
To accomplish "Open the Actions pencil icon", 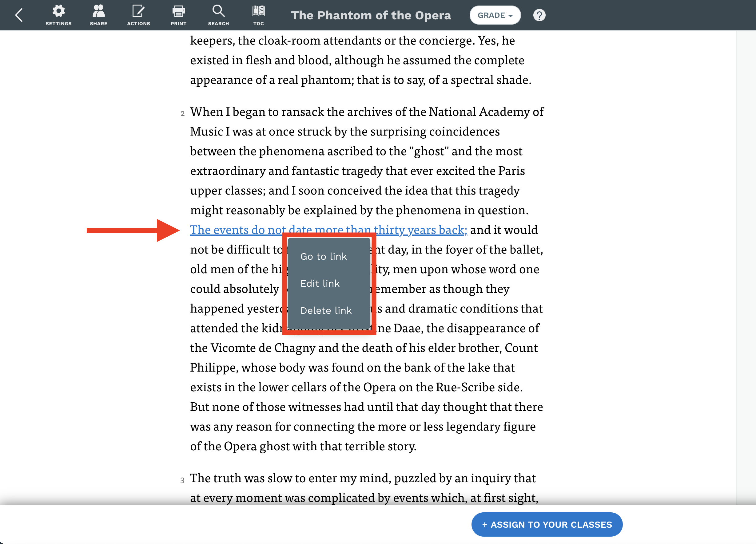I will (x=139, y=15).
